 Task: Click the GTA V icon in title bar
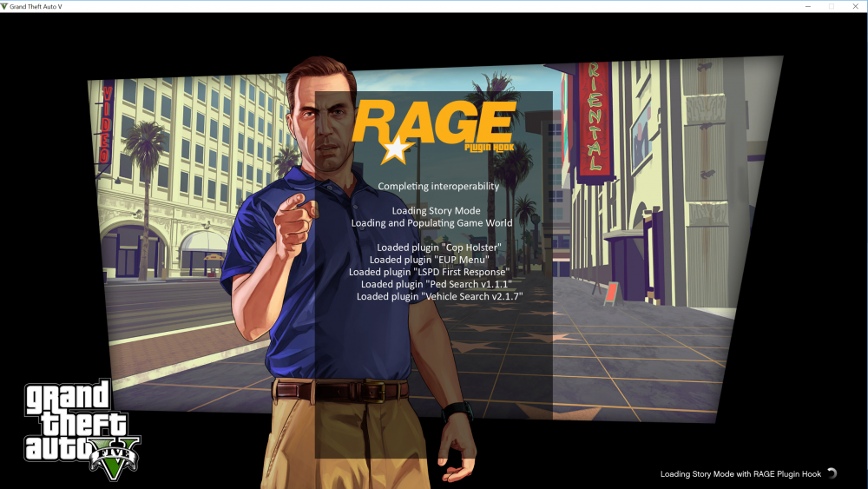(4, 6)
